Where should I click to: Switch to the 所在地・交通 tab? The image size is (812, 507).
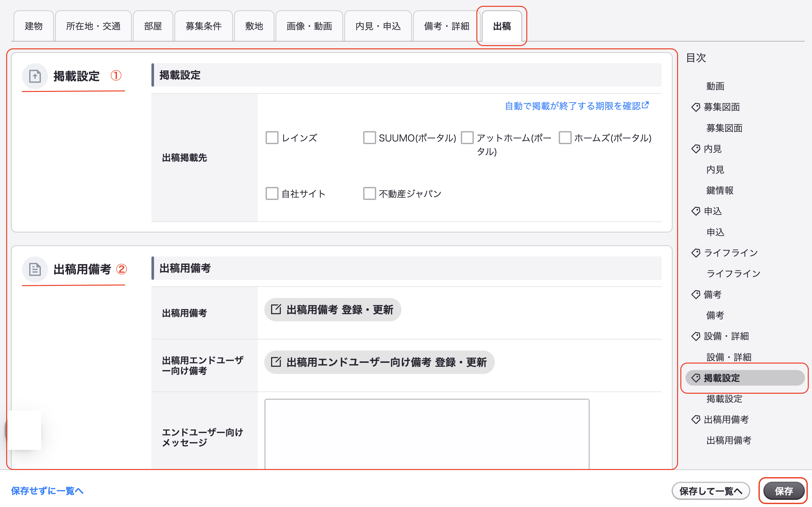tap(93, 26)
